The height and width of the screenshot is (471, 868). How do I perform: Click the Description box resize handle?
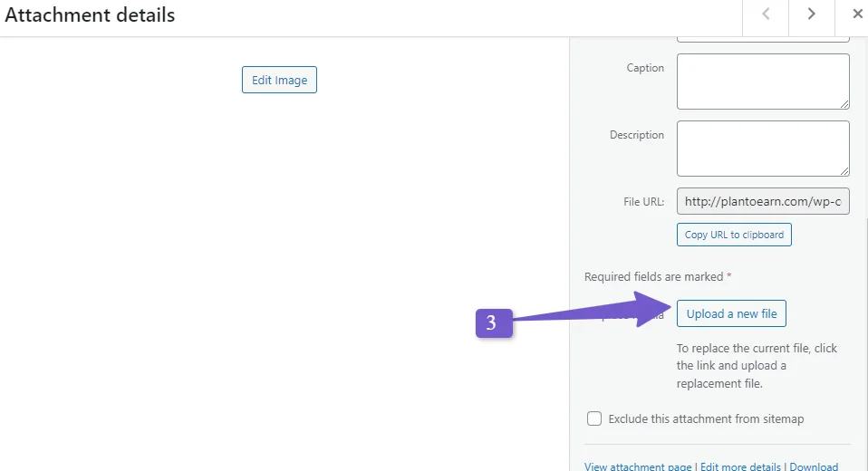(844, 171)
